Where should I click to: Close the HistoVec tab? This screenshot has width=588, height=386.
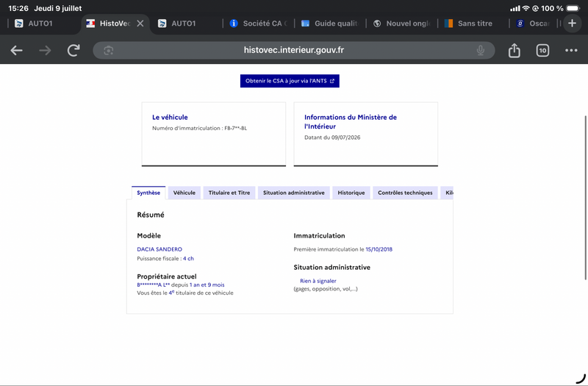140,24
